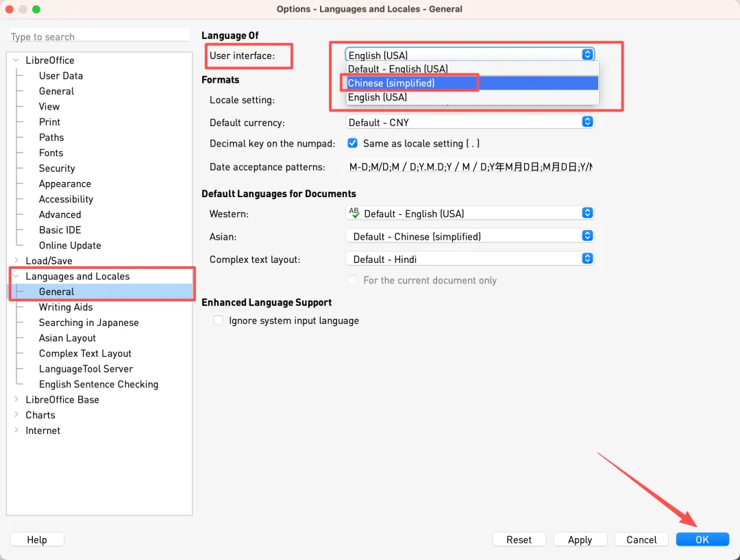Open the Security settings page
This screenshot has width=740, height=560.
point(57,168)
